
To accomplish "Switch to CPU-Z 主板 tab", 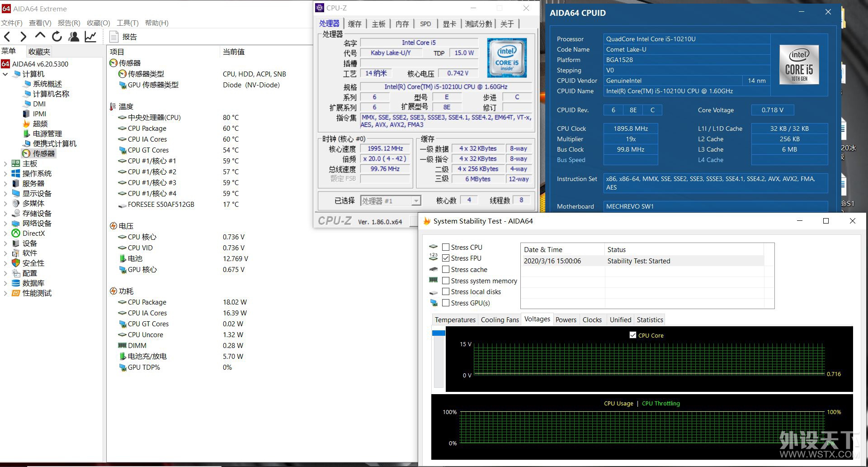I will pos(378,24).
